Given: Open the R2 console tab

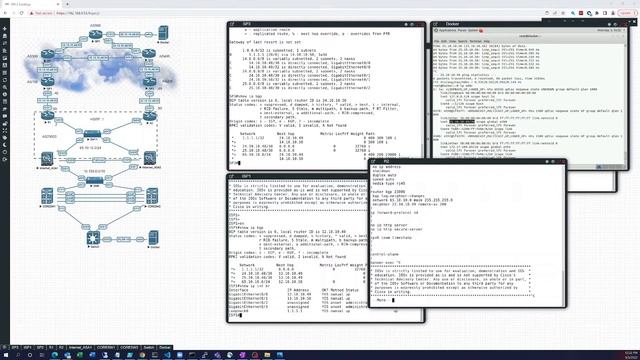Looking at the screenshot, I should [61, 347].
